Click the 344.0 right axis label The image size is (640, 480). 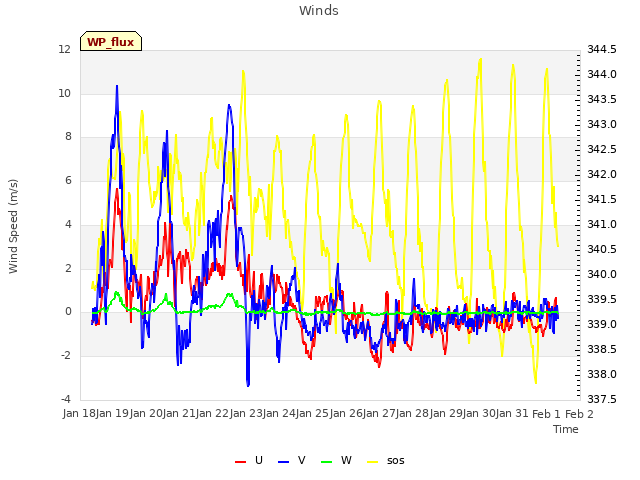click(x=602, y=74)
